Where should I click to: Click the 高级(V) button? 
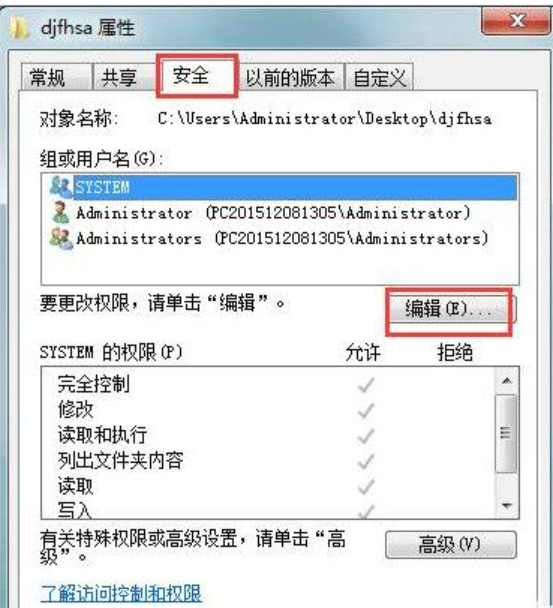click(x=451, y=545)
